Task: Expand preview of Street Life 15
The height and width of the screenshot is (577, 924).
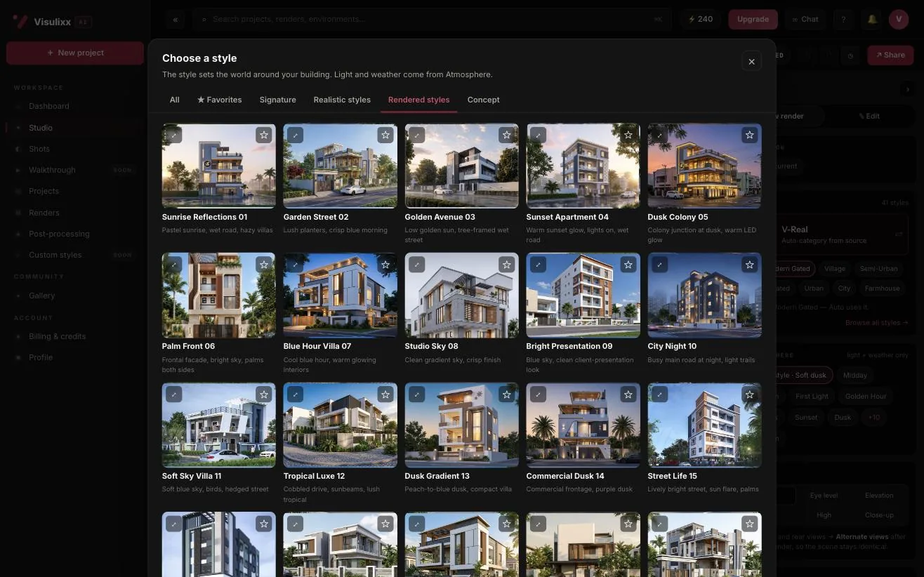Action: coord(659,394)
